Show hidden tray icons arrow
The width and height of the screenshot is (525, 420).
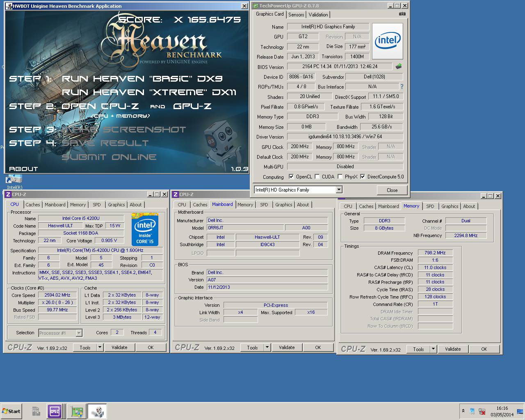[x=463, y=411]
